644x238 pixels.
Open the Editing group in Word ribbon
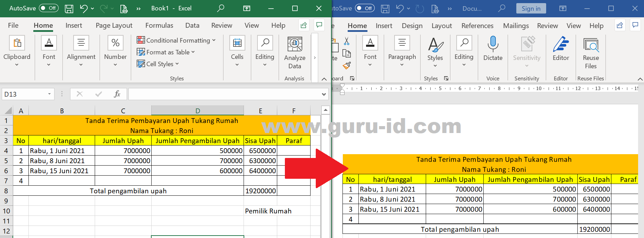(464, 51)
